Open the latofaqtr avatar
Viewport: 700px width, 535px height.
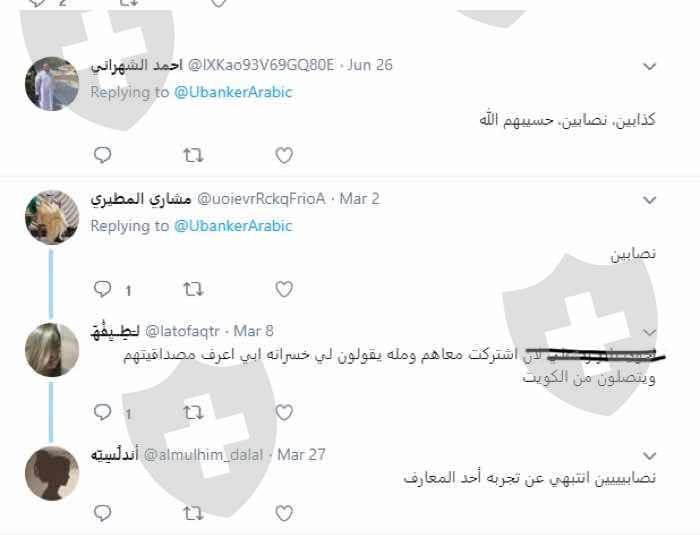point(52,350)
